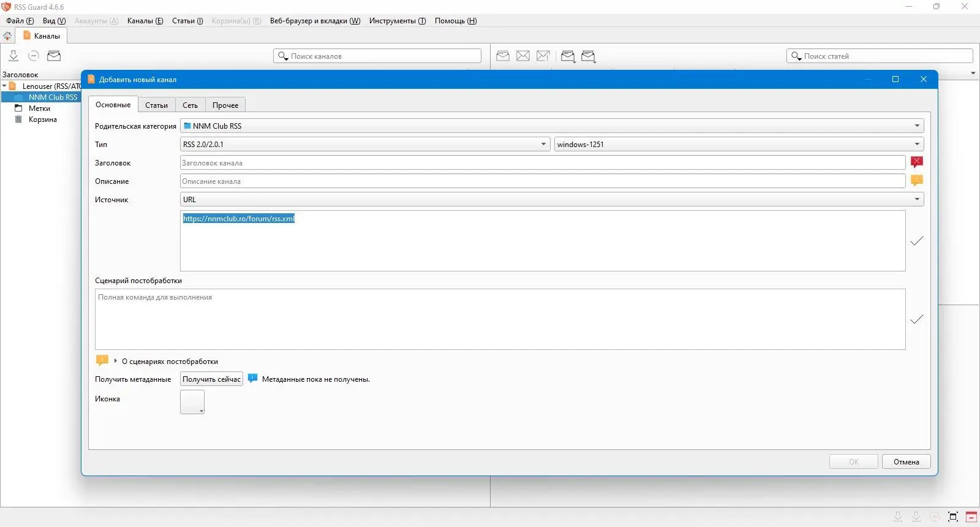Open the Помощь menu

[456, 21]
